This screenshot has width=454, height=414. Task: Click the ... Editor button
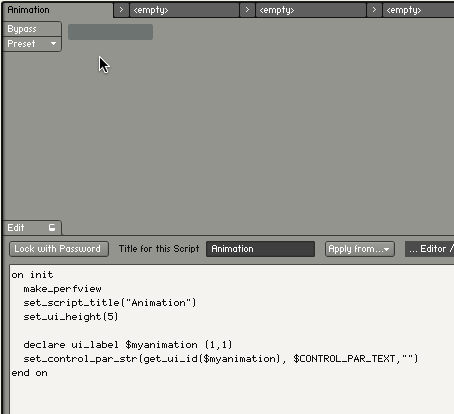[x=430, y=249]
